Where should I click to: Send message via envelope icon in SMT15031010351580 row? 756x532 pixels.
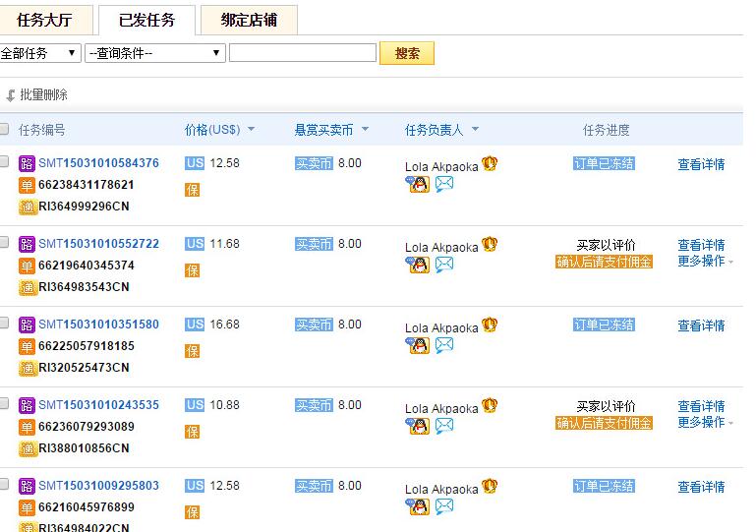444,345
